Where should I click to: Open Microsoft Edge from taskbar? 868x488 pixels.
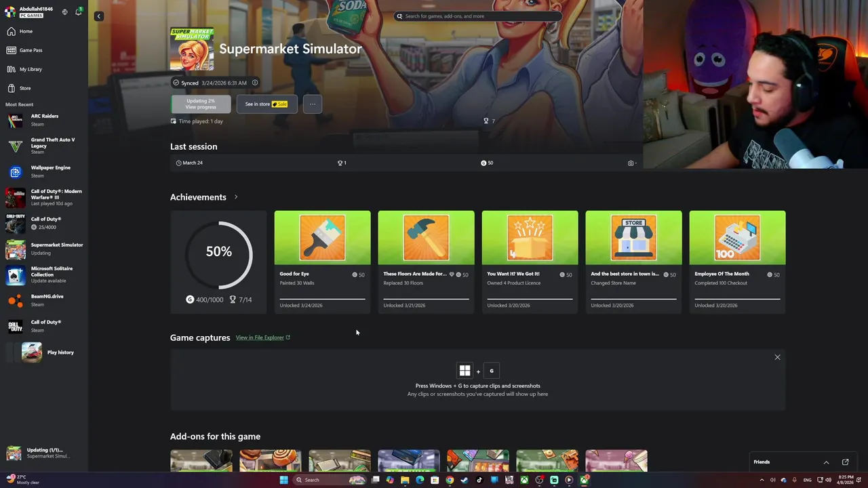(x=420, y=480)
